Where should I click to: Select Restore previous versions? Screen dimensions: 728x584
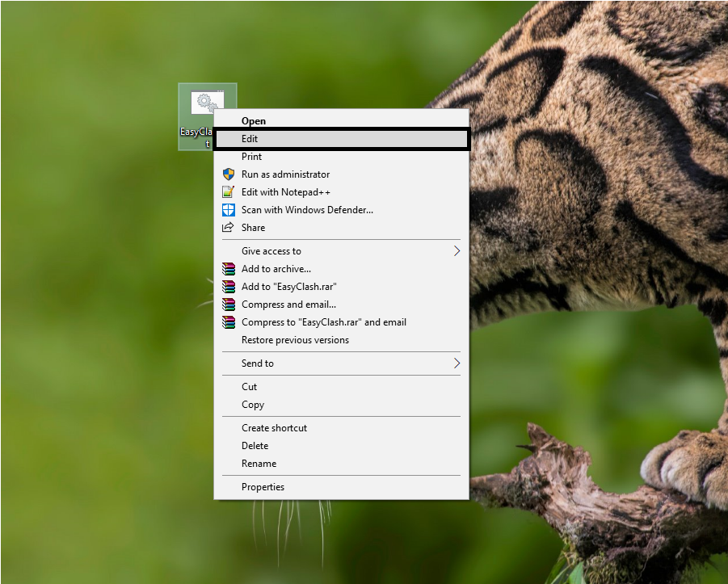[x=294, y=339]
